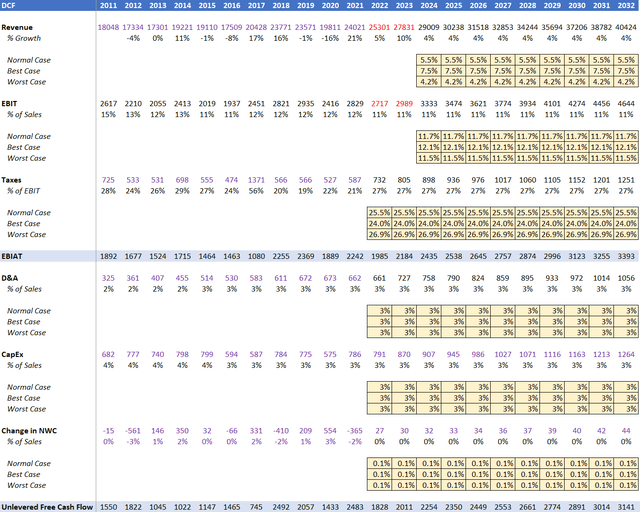Click Normal Case label under D&A
Viewport: 640px width, 512px height.
[29, 311]
